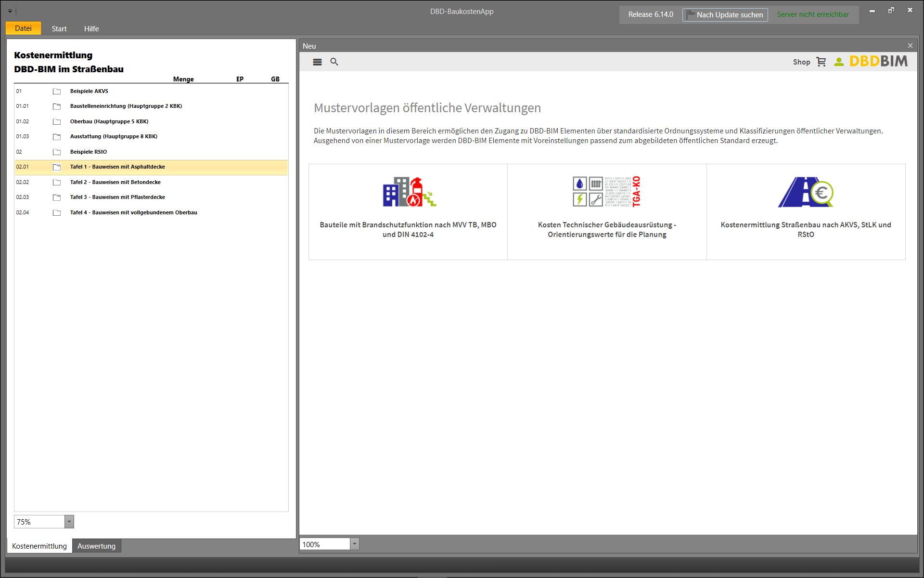
Task: Minimize the DBD-BaukostenApp window
Action: (872, 10)
